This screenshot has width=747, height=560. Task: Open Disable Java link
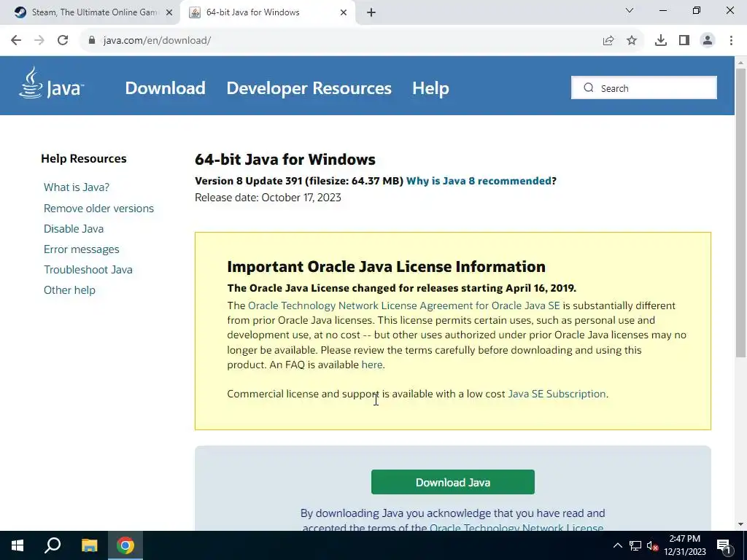tap(74, 228)
